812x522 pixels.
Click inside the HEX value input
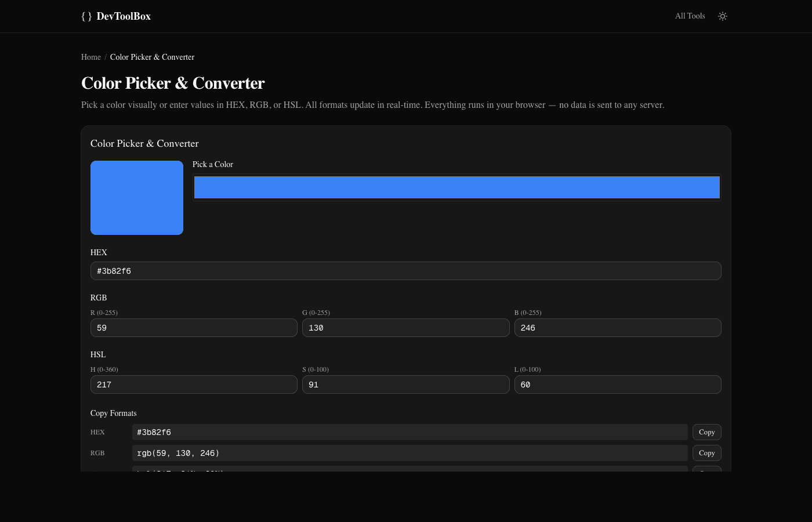405,271
